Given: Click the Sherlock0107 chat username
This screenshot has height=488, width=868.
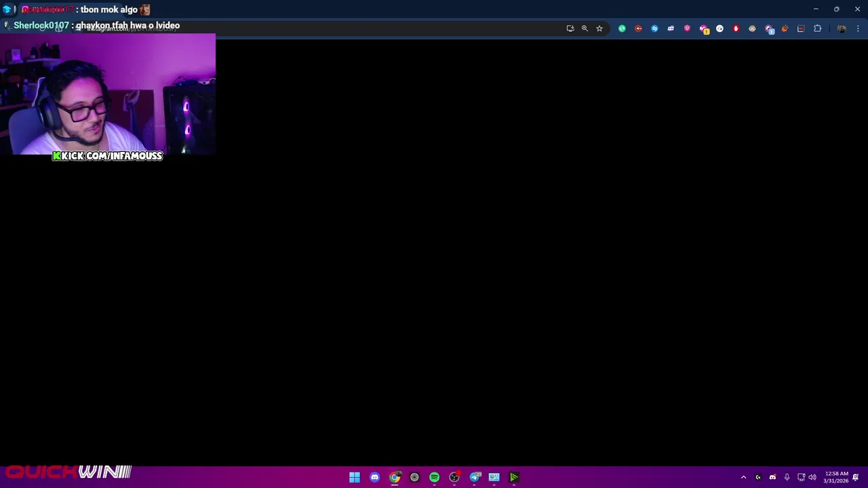Looking at the screenshot, I should (41, 25).
